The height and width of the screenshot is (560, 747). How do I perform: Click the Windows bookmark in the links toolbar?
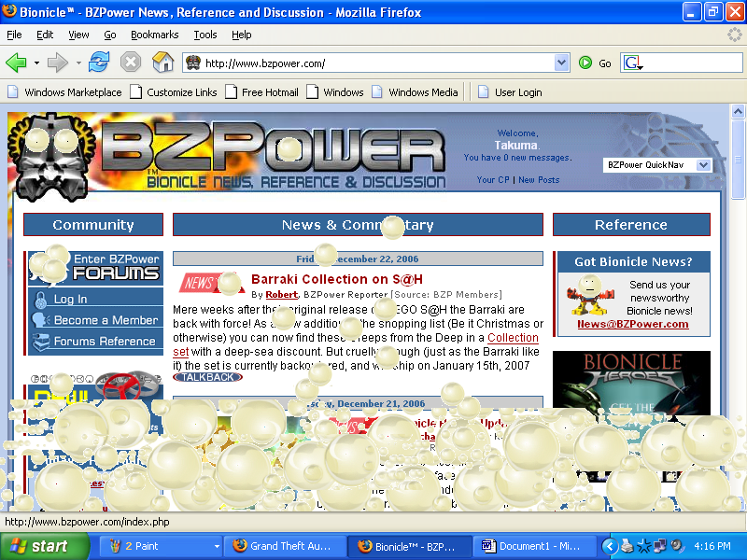[337, 91]
